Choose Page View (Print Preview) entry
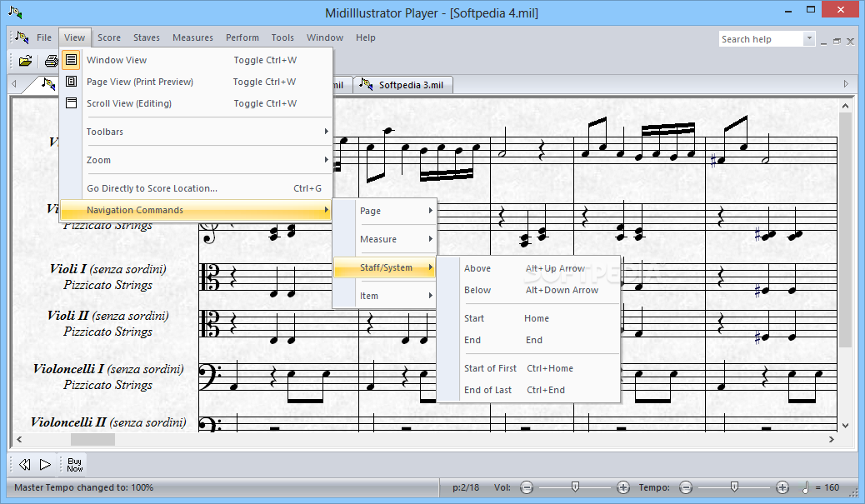 pos(196,82)
